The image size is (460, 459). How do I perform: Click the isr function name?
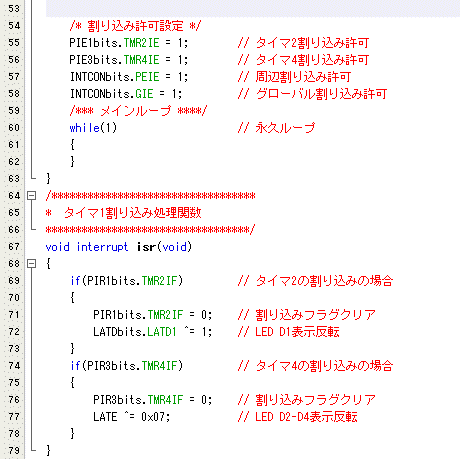pos(146,247)
